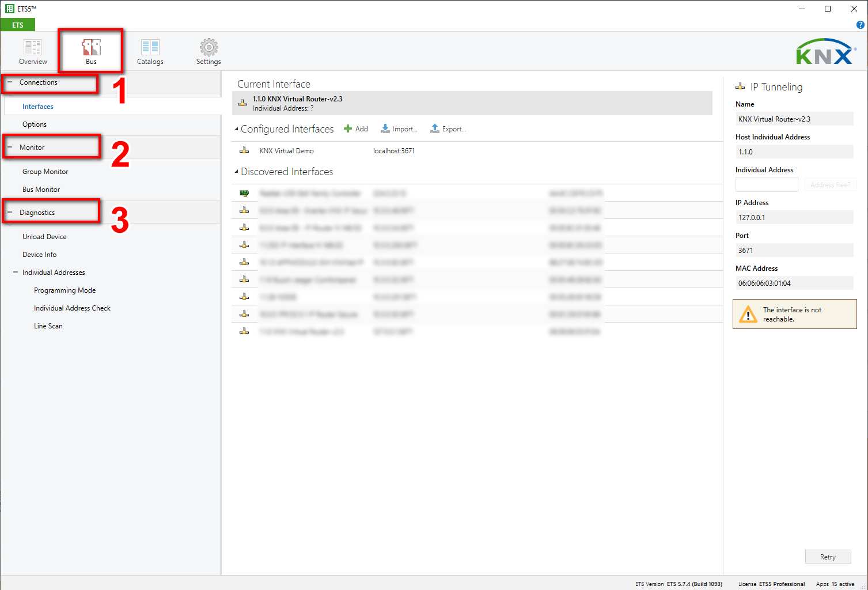Open Individual Address Check
The height and width of the screenshot is (590, 868).
pyautogui.click(x=73, y=308)
